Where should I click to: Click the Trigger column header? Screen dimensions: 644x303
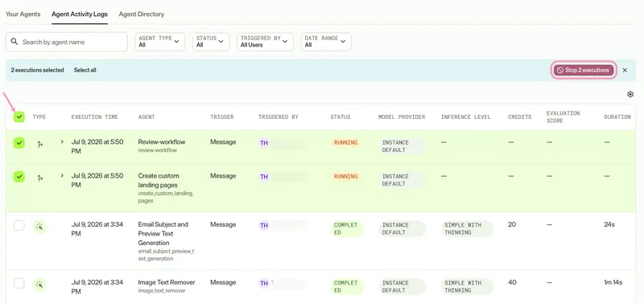pyautogui.click(x=222, y=117)
